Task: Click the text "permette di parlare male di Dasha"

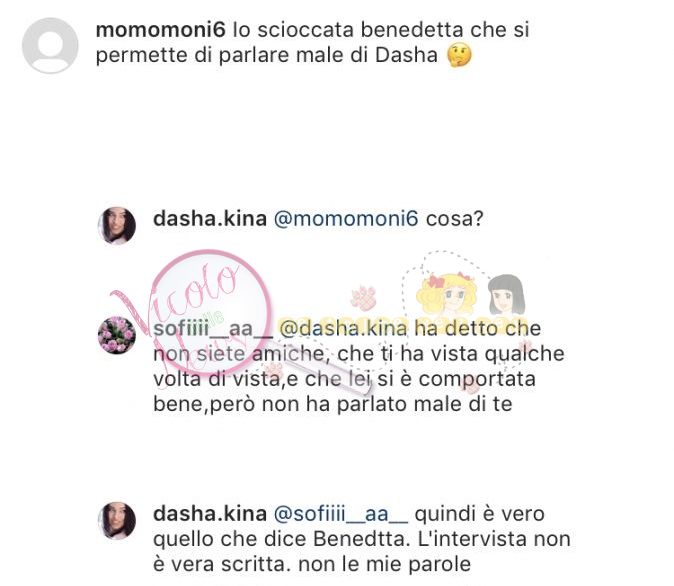Action: (x=267, y=55)
